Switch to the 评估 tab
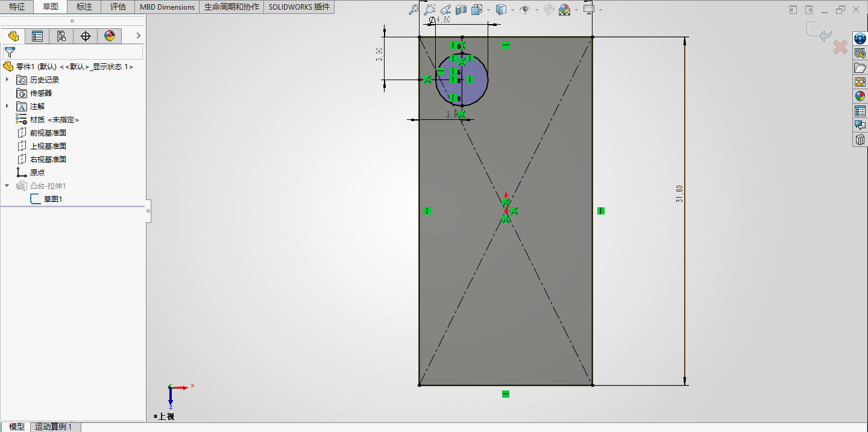This screenshot has width=868, height=432. (118, 7)
